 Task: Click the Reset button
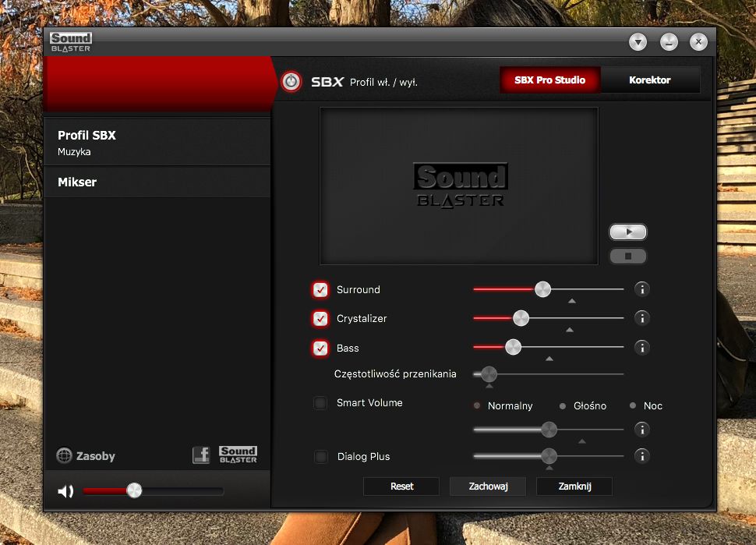(401, 487)
